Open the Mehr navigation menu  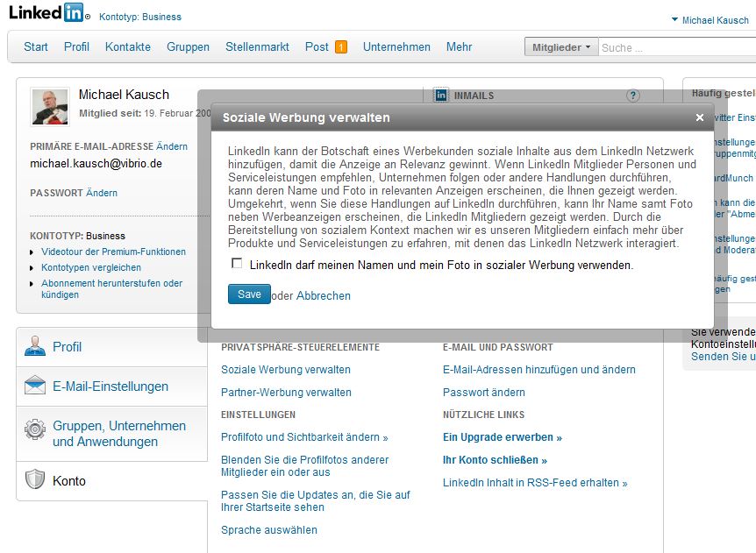click(x=459, y=47)
